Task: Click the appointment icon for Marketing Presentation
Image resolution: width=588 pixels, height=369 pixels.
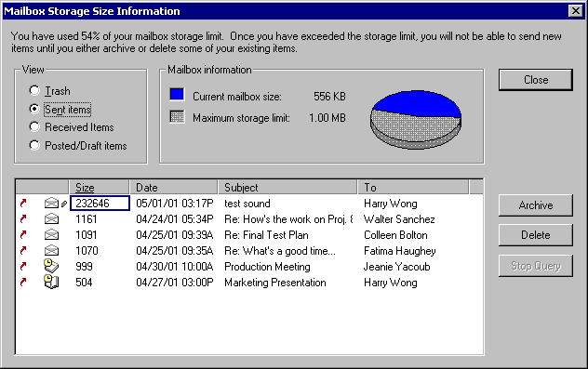Action: 51,282
